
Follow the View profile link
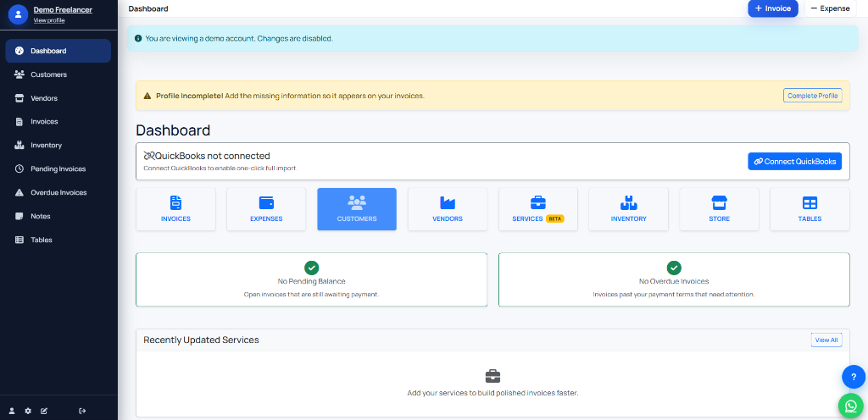point(49,20)
